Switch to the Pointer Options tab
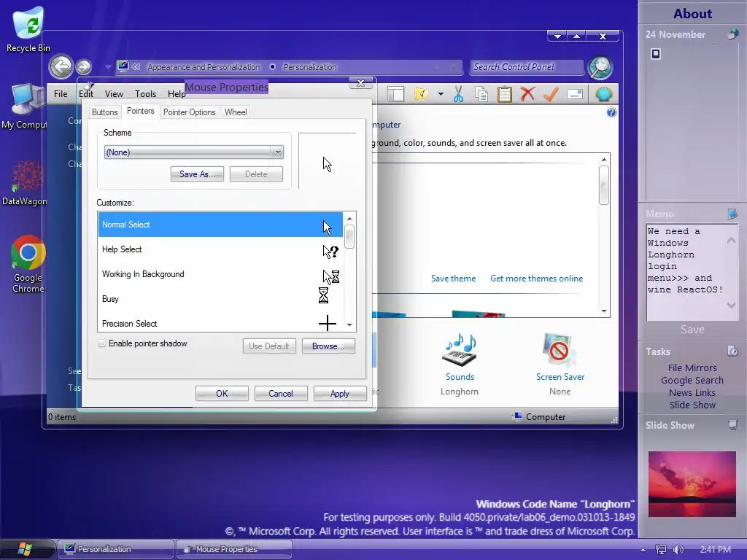Image resolution: width=747 pixels, height=560 pixels. pos(189,112)
